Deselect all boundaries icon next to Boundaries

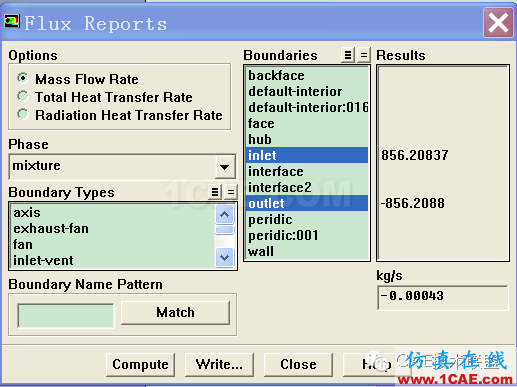(364, 55)
